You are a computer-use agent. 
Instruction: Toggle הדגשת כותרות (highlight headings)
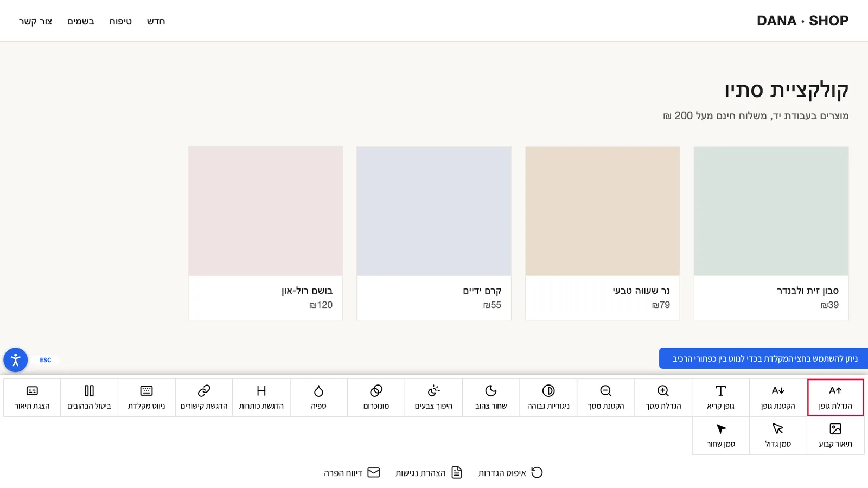(x=261, y=397)
